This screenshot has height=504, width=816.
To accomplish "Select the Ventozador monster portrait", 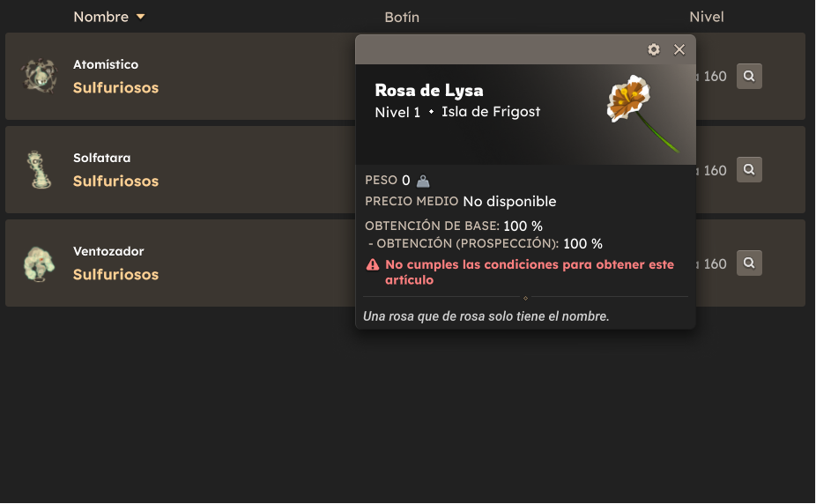I will pos(39,263).
